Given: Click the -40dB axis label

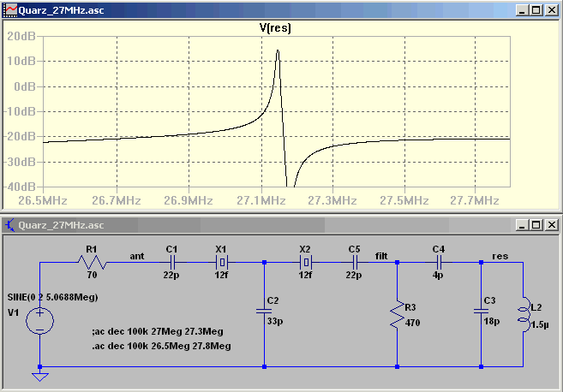Looking at the screenshot, I should click(20, 187).
